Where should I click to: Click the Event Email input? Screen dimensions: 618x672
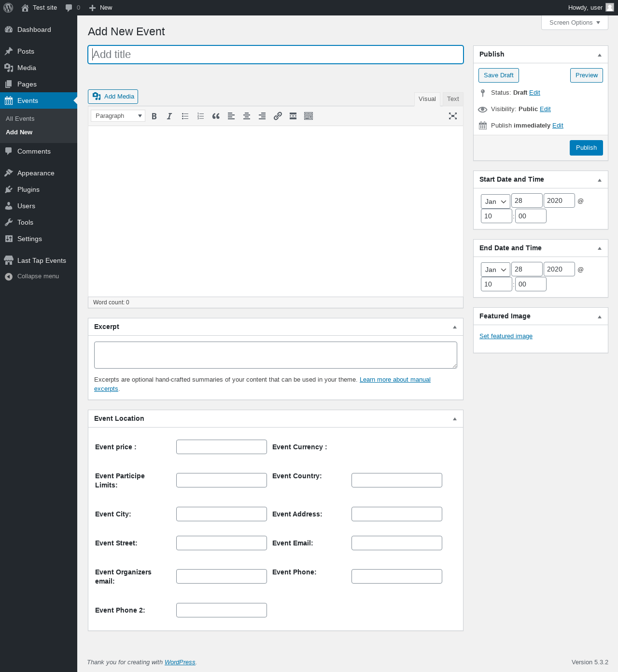coord(397,543)
